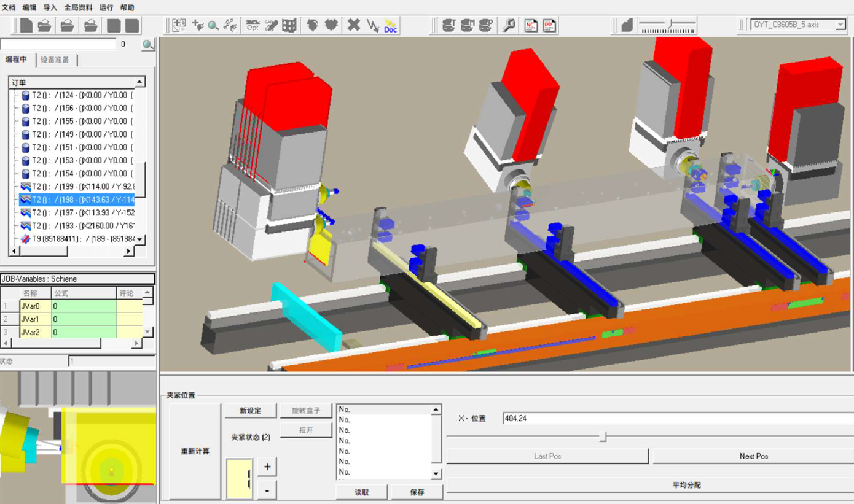Increase clamp state with plus button
Viewport: 854px width, 504px height.
coord(267,467)
